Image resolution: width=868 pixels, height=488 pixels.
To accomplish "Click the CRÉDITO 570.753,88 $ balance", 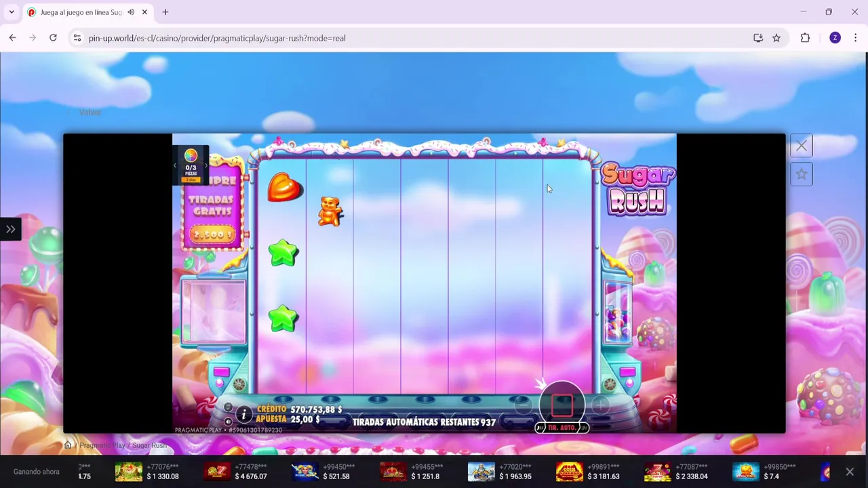I will click(300, 409).
